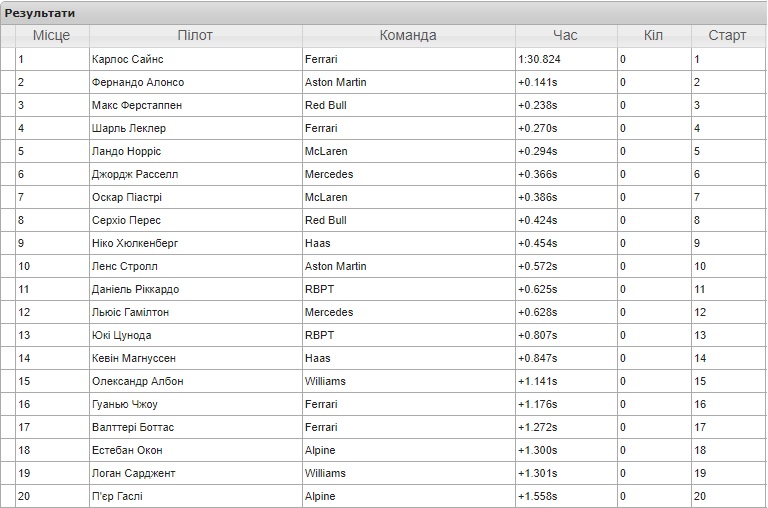Click the Олександр Албон driver cell
This screenshot has width=768, height=508.
(x=195, y=382)
